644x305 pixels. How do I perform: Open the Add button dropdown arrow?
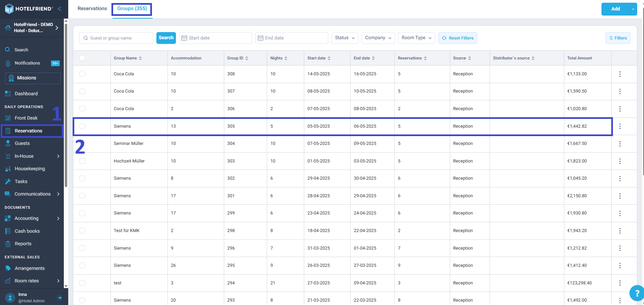tap(633, 9)
